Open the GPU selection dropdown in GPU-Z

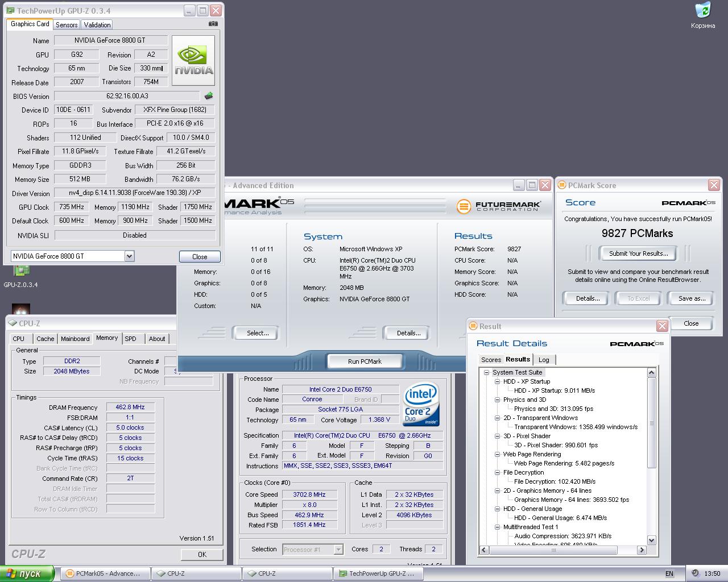click(129, 256)
